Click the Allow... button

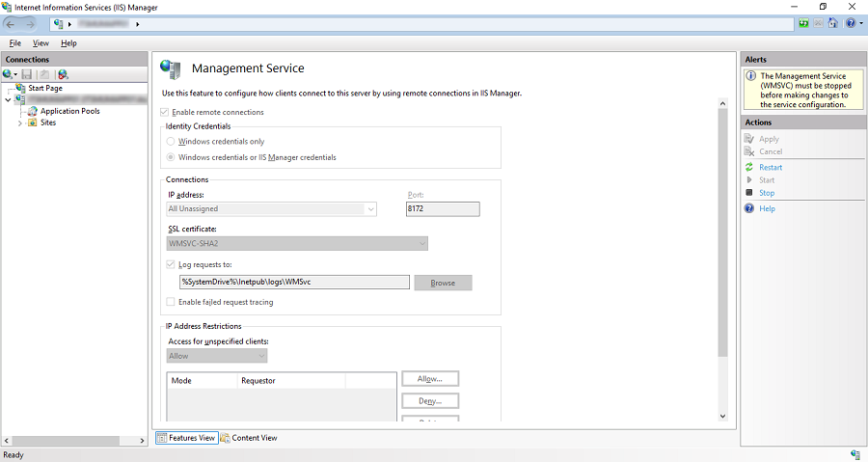pyautogui.click(x=430, y=379)
